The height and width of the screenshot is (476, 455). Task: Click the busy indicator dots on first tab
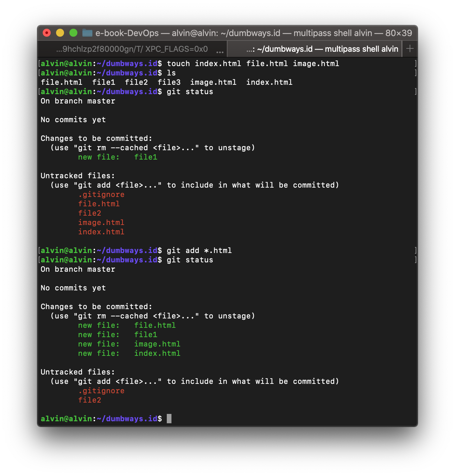[x=220, y=52]
